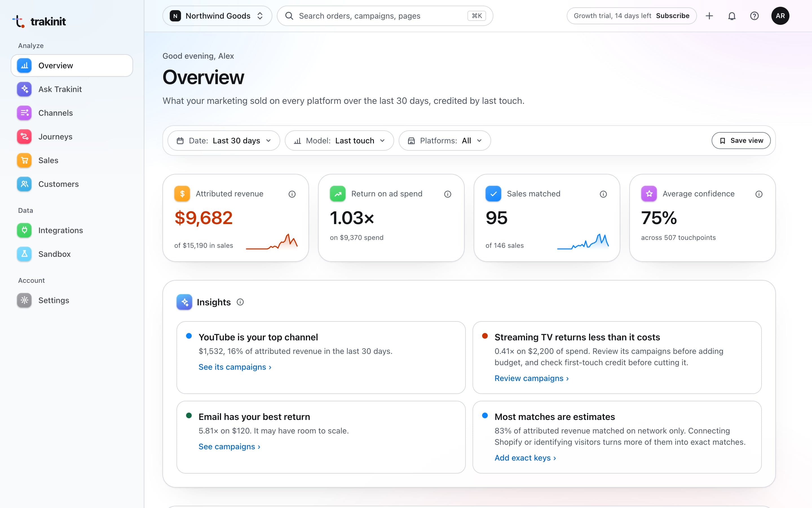Open the Date: Last 30 days dropdown
This screenshot has height=508, width=812.
(224, 141)
